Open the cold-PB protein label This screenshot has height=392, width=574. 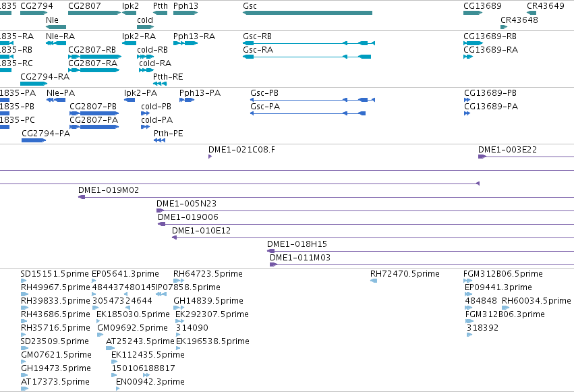click(156, 107)
